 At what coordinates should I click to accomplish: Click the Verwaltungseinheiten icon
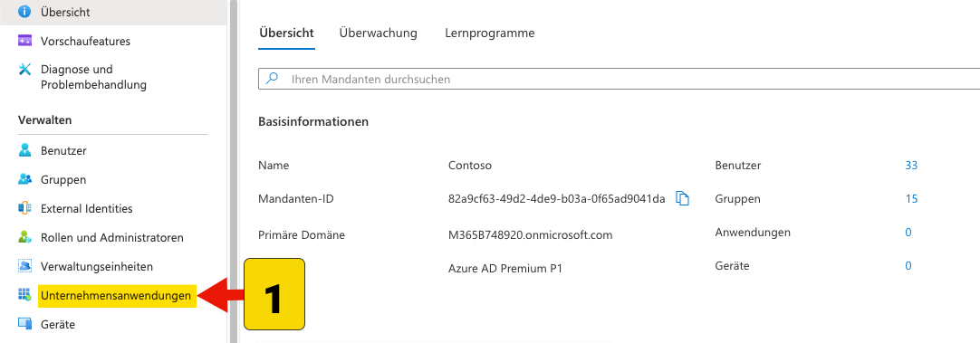[x=25, y=266]
